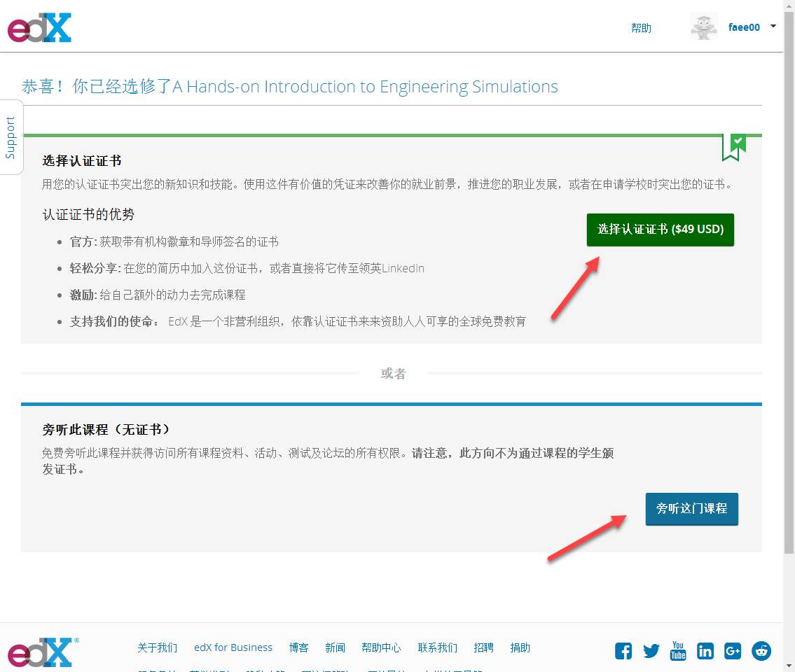Click the 轻松分享 bullet item text
This screenshot has height=672, width=795.
247,268
